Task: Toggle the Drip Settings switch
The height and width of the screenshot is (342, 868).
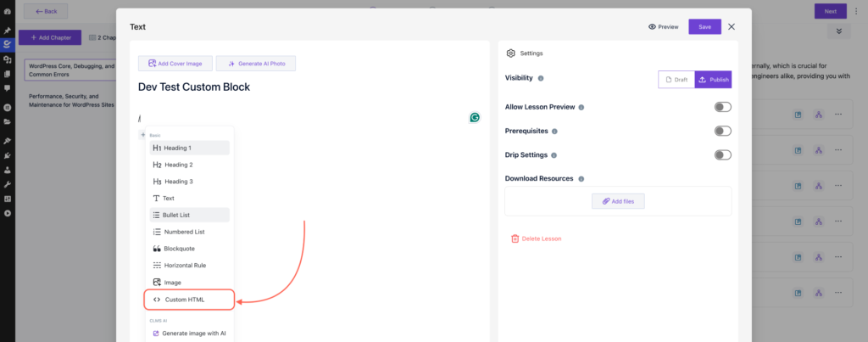Action: [722, 154]
